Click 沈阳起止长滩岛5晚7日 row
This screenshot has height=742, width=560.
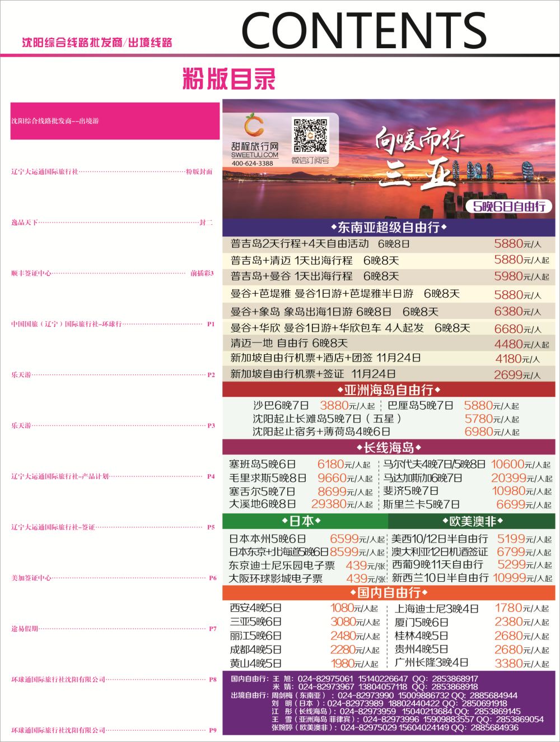tap(386, 419)
